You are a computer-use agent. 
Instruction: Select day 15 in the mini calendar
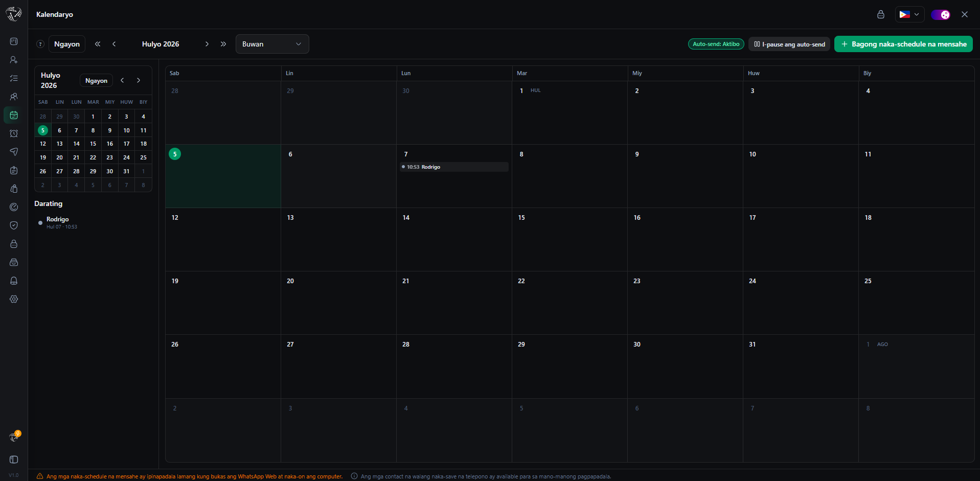click(93, 144)
